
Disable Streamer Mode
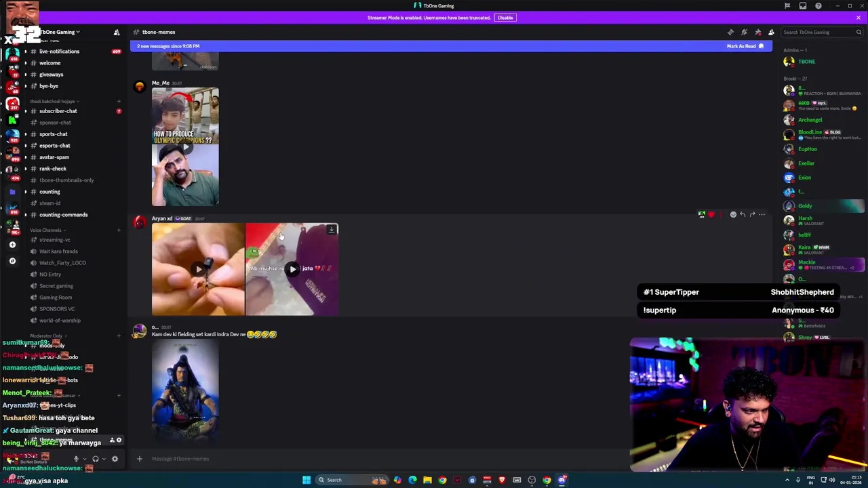coord(505,18)
